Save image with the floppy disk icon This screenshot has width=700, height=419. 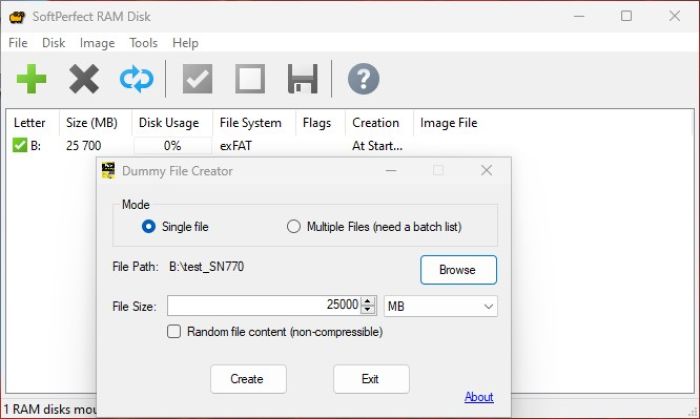click(303, 79)
